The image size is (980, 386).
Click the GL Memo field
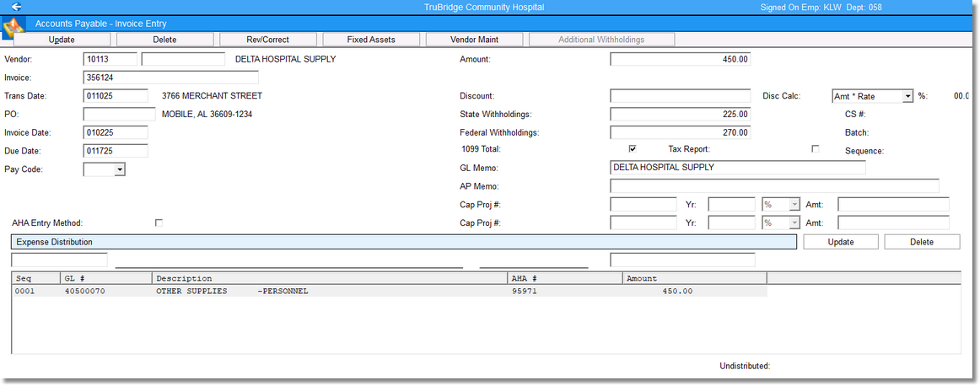pyautogui.click(x=737, y=168)
